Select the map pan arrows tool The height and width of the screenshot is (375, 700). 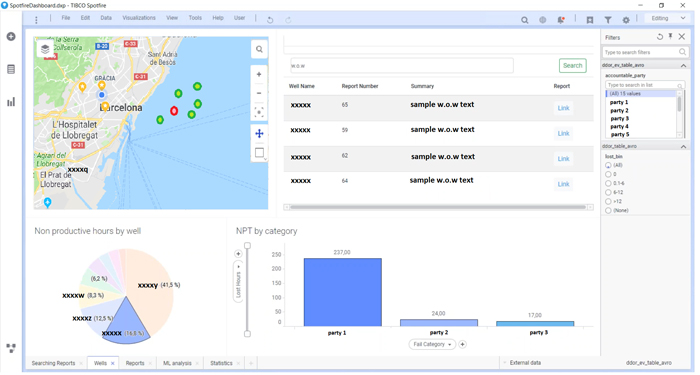[x=259, y=133]
